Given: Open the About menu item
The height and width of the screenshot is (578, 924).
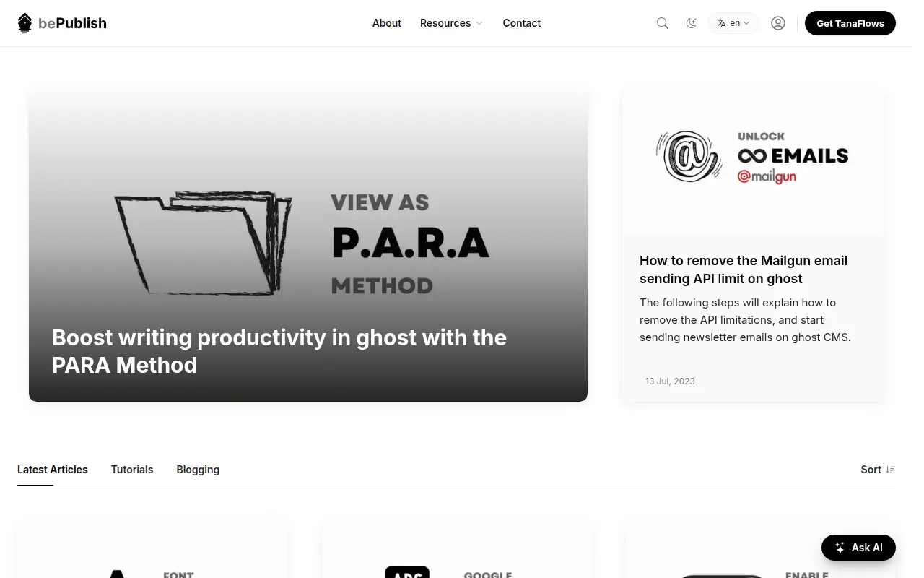Looking at the screenshot, I should click(387, 23).
